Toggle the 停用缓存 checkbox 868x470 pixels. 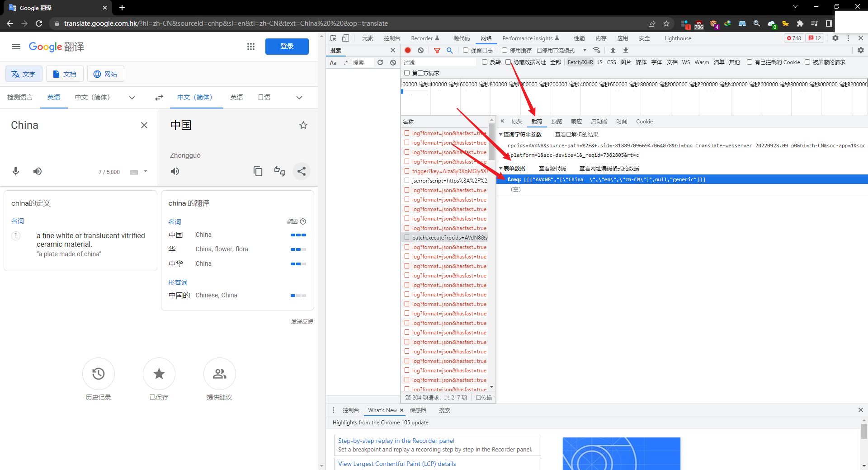click(505, 50)
